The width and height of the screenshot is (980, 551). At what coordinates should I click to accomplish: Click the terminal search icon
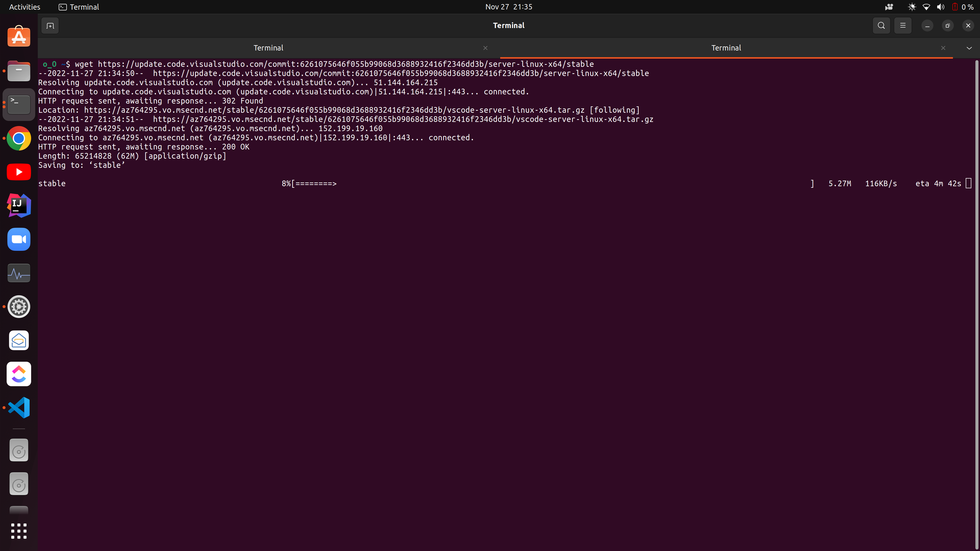[x=881, y=26]
